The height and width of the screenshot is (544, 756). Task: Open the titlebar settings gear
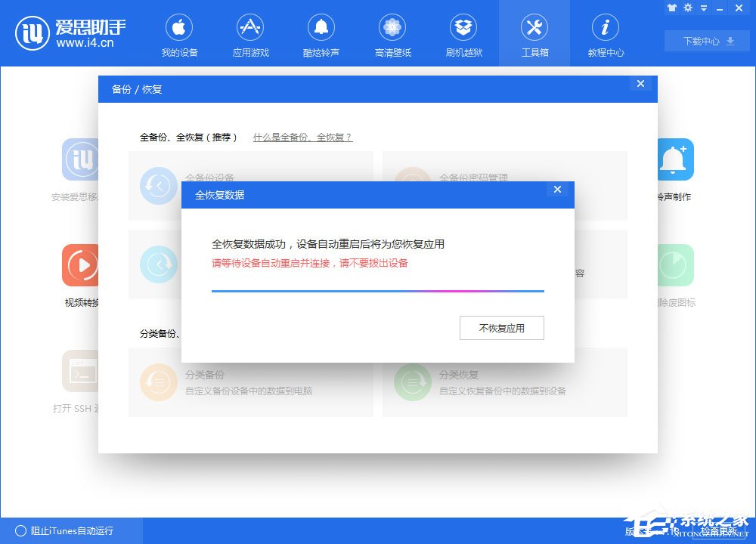687,8
